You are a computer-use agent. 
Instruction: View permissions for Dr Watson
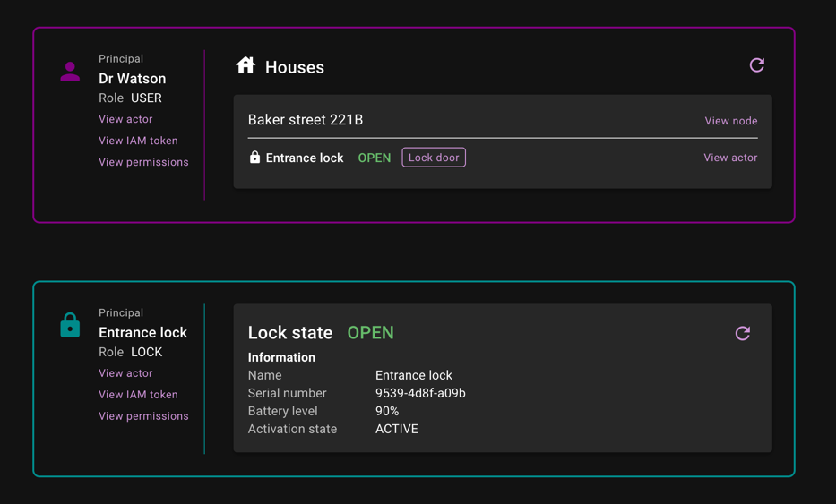(x=143, y=162)
